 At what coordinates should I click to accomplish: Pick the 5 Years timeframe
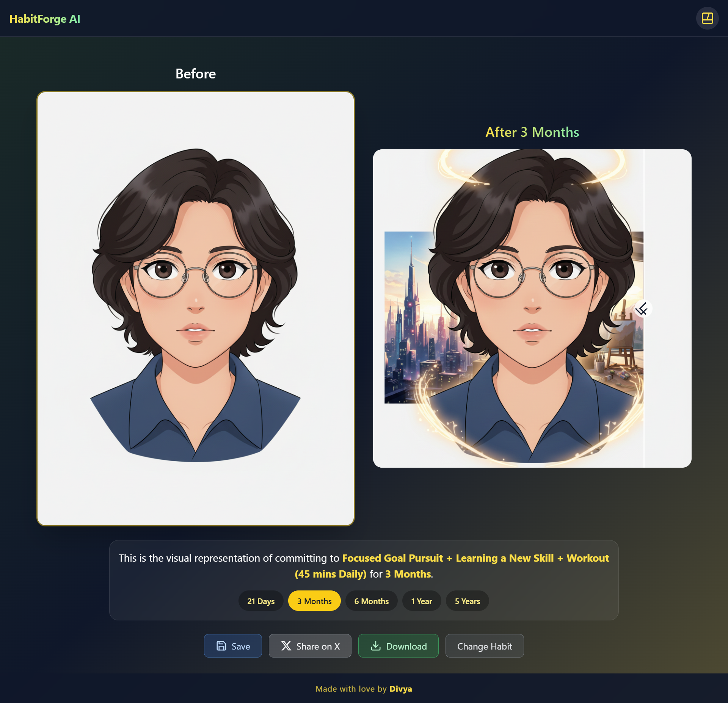[467, 601]
